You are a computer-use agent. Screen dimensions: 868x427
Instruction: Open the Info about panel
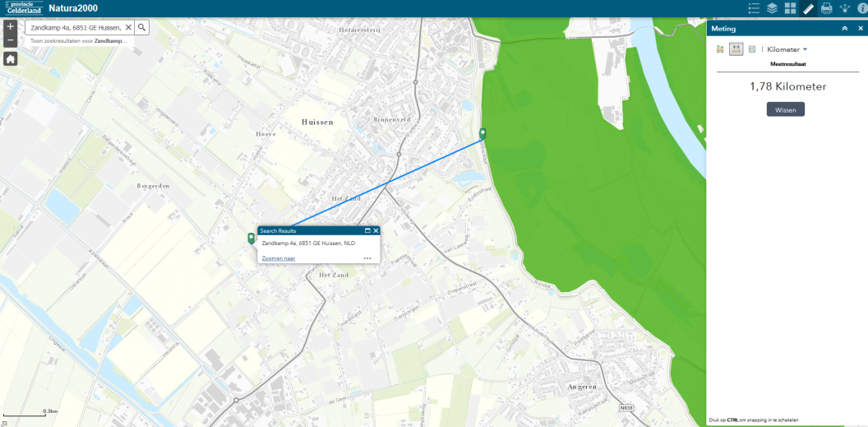(861, 8)
